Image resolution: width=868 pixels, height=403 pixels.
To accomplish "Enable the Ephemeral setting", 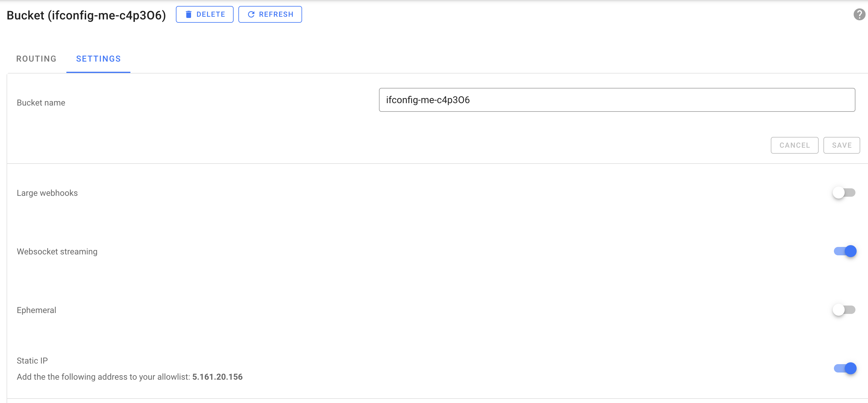I will tap(844, 310).
